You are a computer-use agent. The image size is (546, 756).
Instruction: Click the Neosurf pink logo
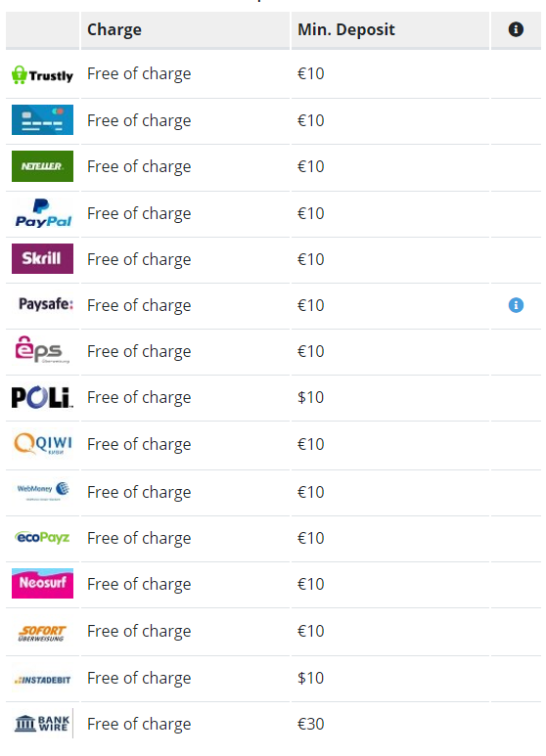[42, 584]
